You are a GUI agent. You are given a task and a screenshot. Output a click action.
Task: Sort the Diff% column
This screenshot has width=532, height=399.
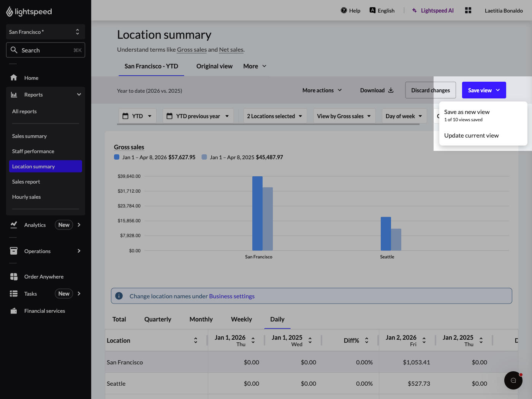[x=366, y=340]
